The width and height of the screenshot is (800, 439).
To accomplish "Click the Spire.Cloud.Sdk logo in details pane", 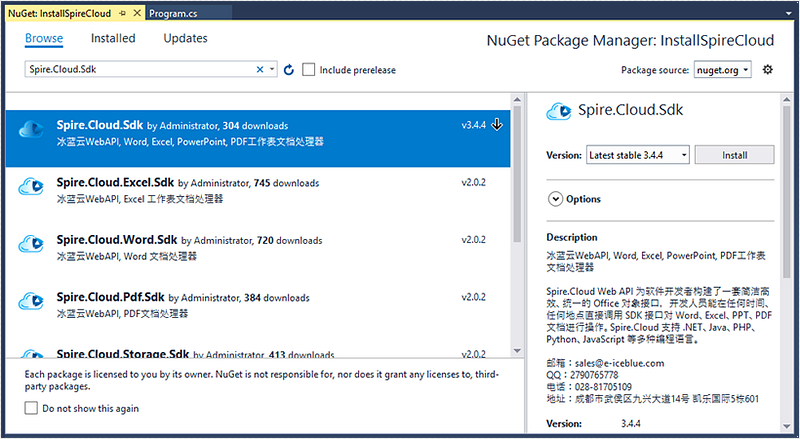I will click(x=559, y=111).
